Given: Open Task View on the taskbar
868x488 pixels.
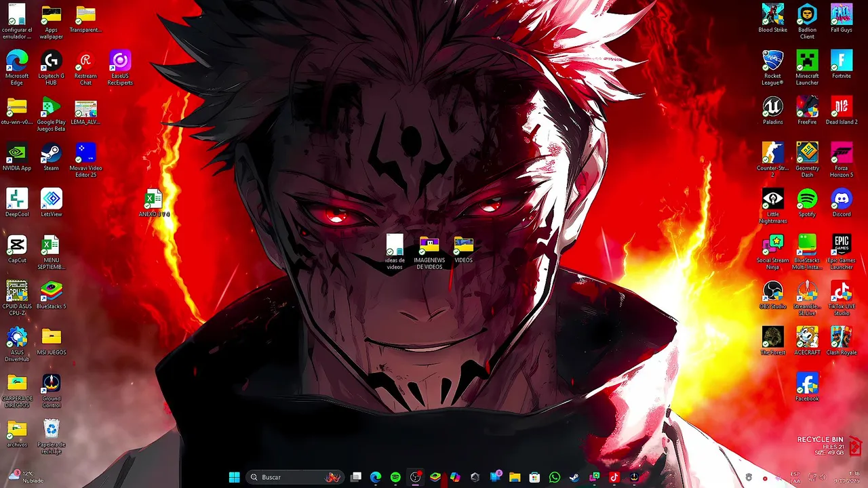Looking at the screenshot, I should (356, 477).
